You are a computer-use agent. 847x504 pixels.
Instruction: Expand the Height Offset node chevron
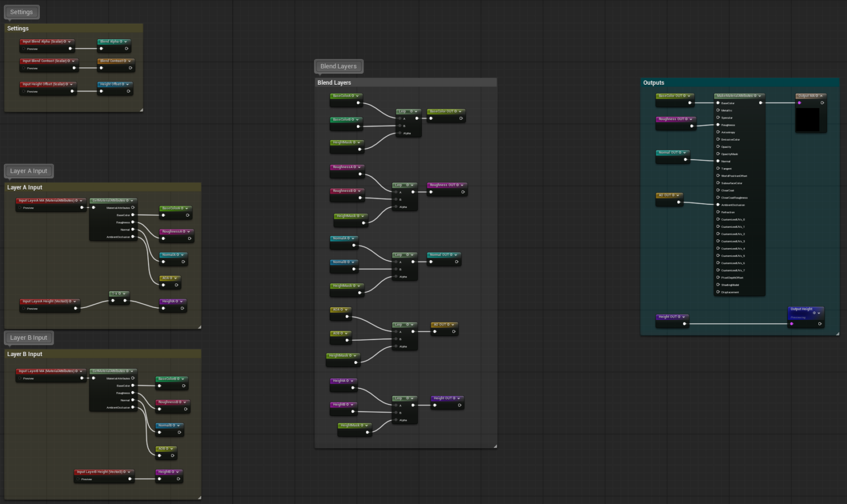127,84
